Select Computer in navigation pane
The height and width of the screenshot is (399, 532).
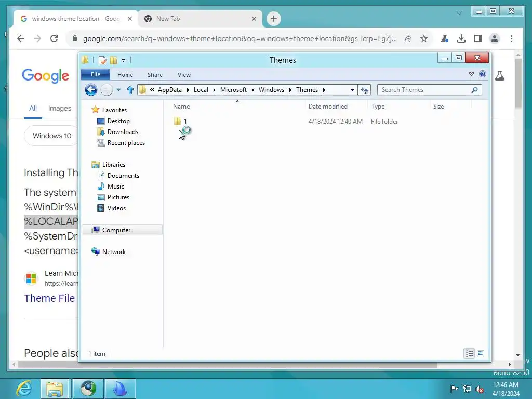pos(116,230)
